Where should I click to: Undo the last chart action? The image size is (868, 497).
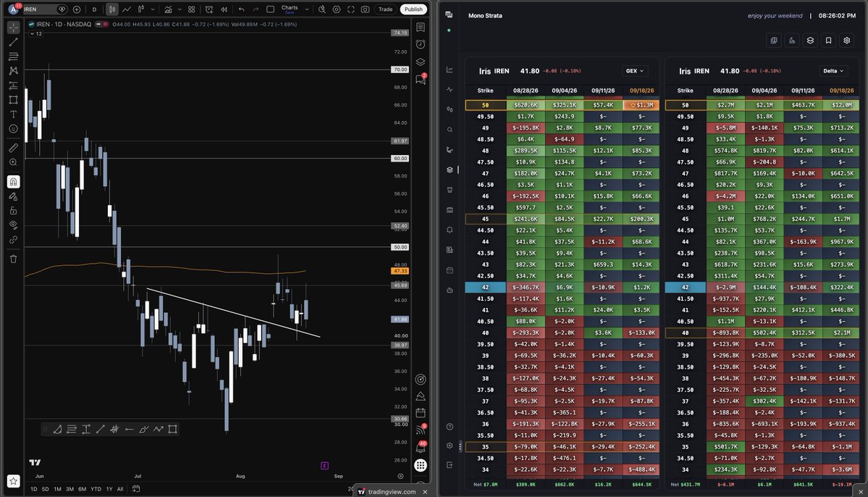pos(241,9)
